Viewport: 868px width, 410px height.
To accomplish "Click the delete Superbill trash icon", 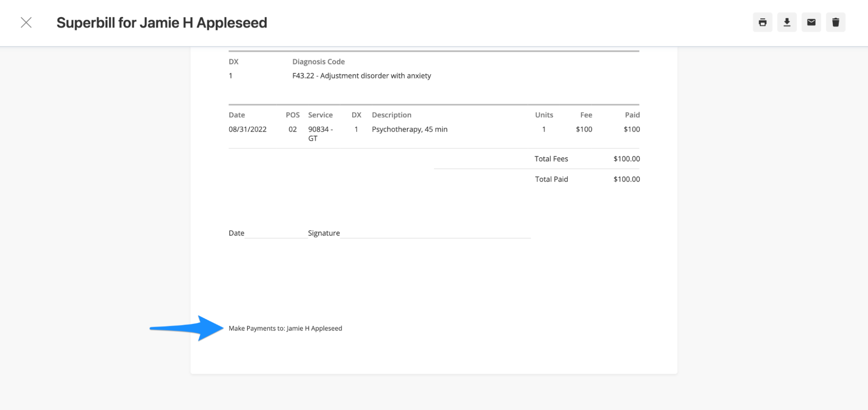I will 836,22.
